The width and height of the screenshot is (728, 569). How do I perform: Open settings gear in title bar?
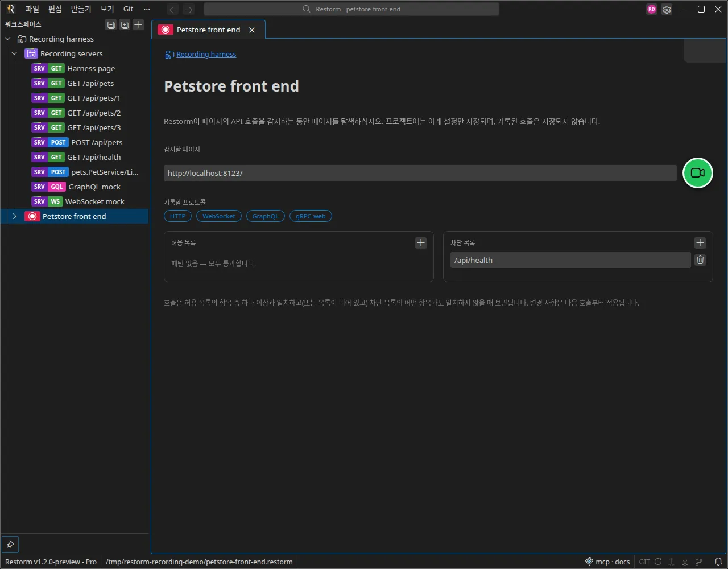coord(667,9)
